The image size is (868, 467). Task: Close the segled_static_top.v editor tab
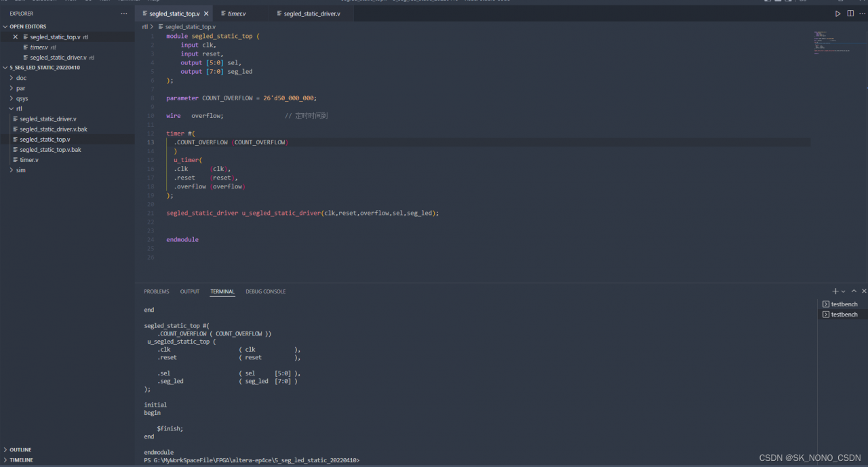click(x=206, y=14)
